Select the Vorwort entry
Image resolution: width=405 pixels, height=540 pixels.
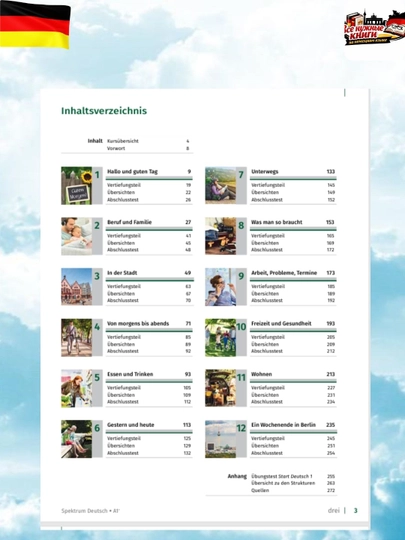116,148
